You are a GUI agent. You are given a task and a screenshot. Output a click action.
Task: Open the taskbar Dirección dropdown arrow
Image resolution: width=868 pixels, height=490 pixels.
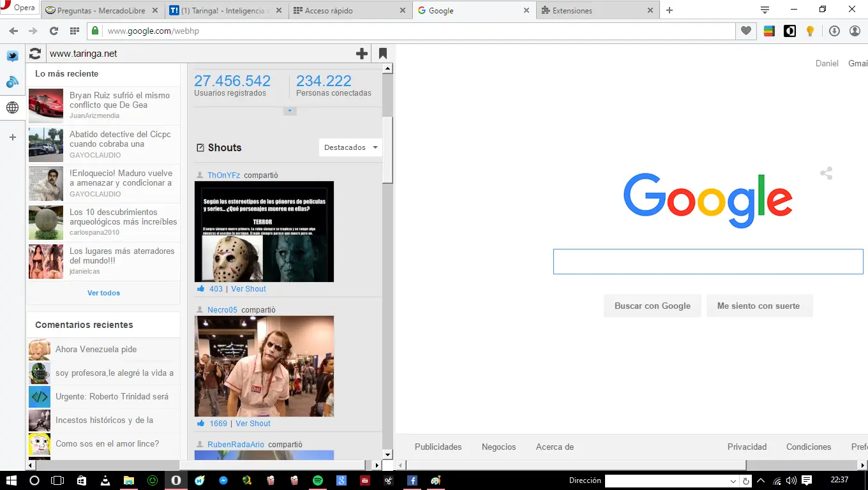pyautogui.click(x=733, y=481)
